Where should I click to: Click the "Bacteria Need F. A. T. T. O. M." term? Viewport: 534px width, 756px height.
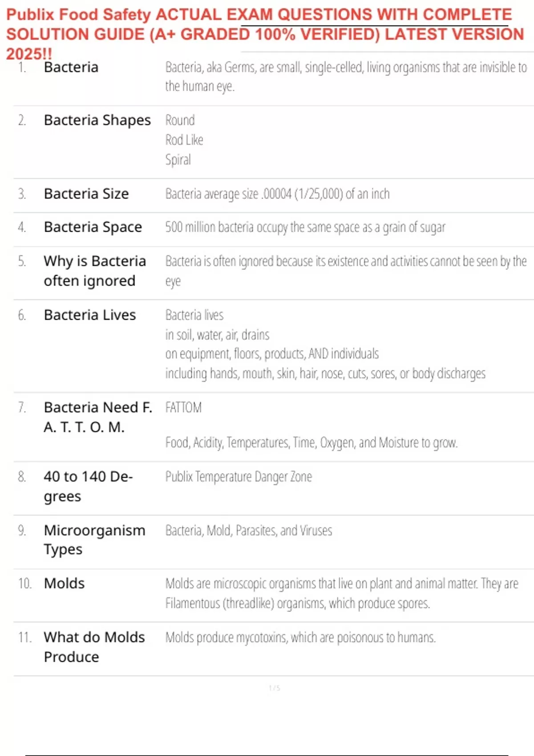pyautogui.click(x=97, y=417)
